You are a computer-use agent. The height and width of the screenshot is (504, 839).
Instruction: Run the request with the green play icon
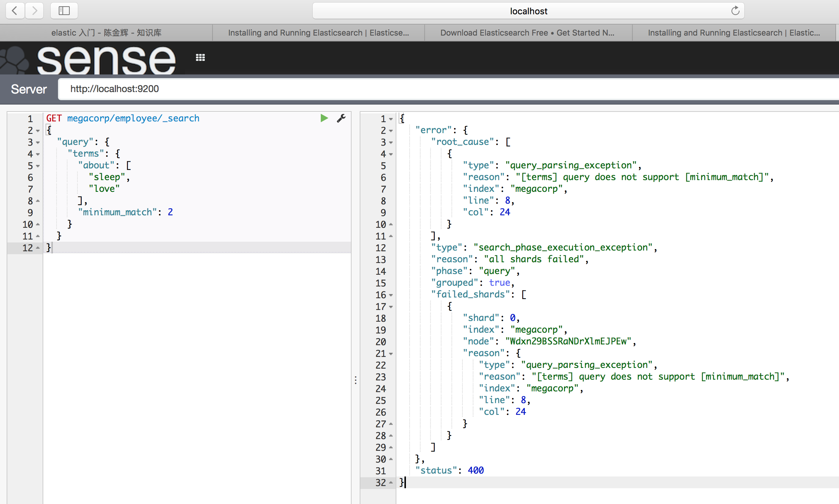pyautogui.click(x=324, y=118)
